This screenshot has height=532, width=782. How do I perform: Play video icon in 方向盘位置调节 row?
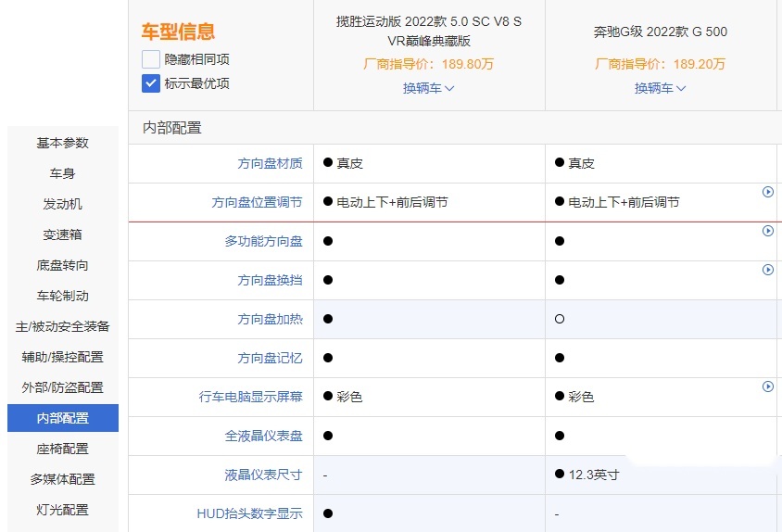(768, 192)
